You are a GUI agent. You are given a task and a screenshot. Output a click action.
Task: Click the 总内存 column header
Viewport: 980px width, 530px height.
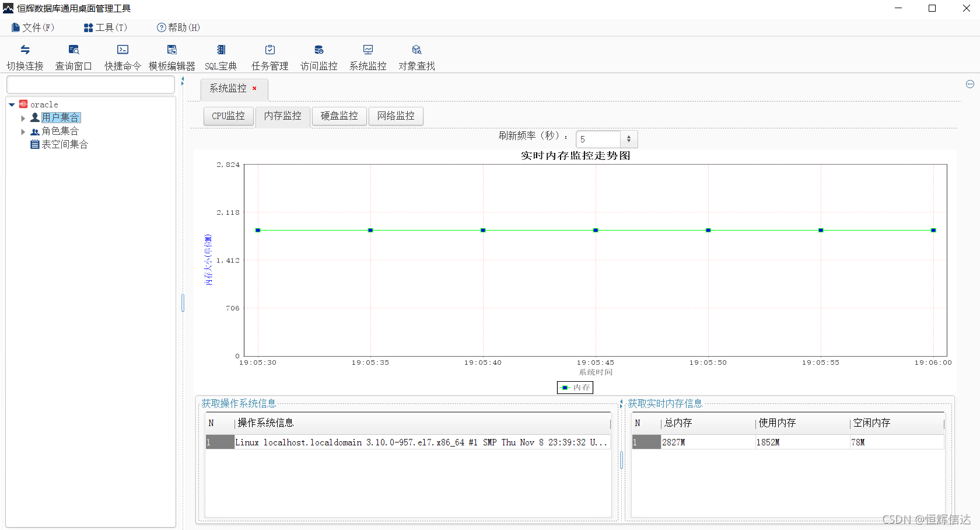[708, 423]
